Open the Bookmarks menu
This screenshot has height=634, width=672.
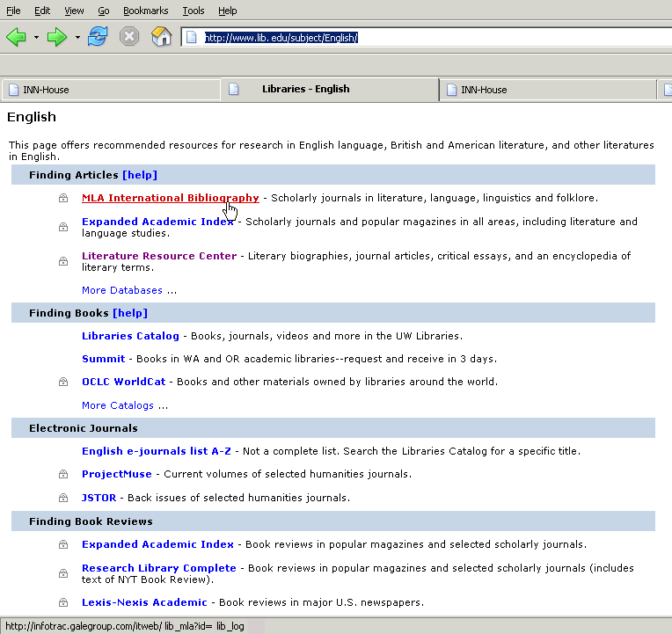(x=146, y=11)
